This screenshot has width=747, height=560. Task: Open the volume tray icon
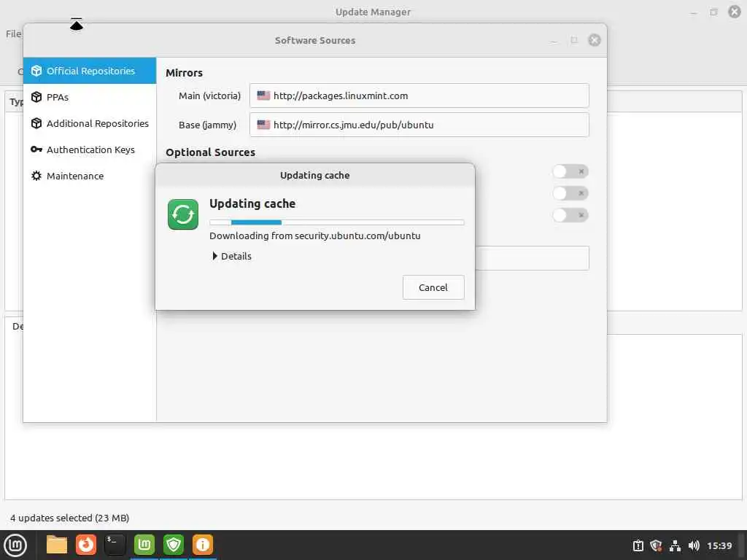coord(694,545)
